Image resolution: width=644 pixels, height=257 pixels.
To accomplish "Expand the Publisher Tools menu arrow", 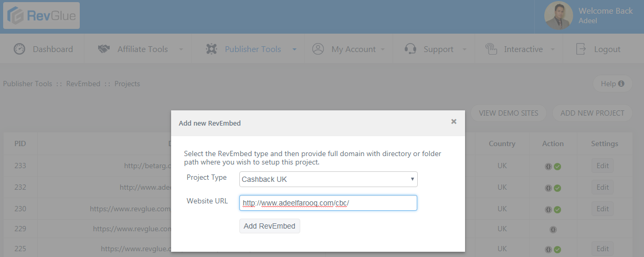I will click(x=294, y=49).
